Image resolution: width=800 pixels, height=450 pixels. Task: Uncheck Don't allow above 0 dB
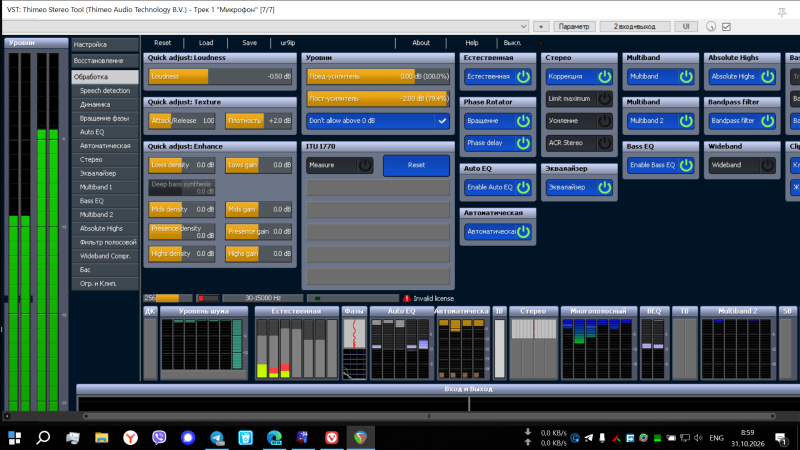click(x=442, y=121)
